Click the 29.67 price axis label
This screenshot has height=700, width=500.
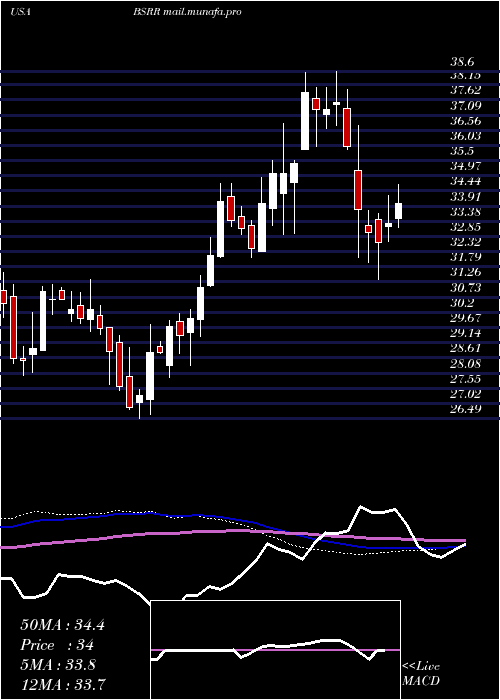[466, 318]
